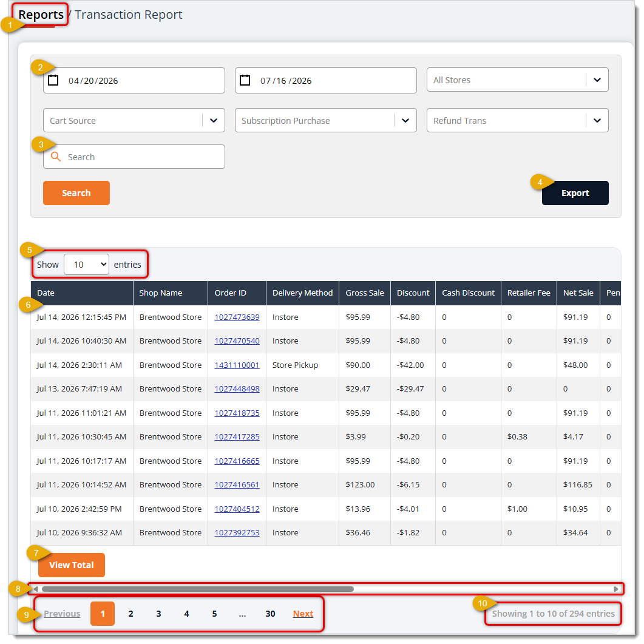Click the Discount column header
644x644 pixels.
413,293
